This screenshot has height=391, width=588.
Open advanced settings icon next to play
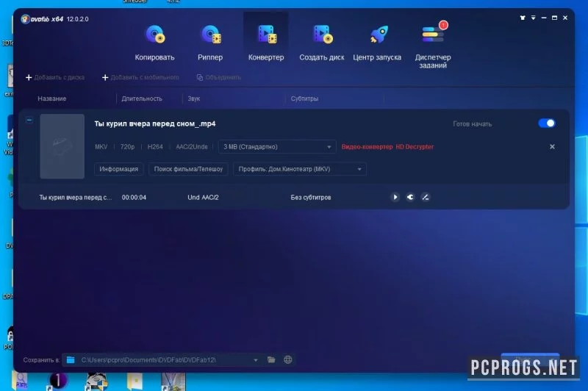click(410, 197)
